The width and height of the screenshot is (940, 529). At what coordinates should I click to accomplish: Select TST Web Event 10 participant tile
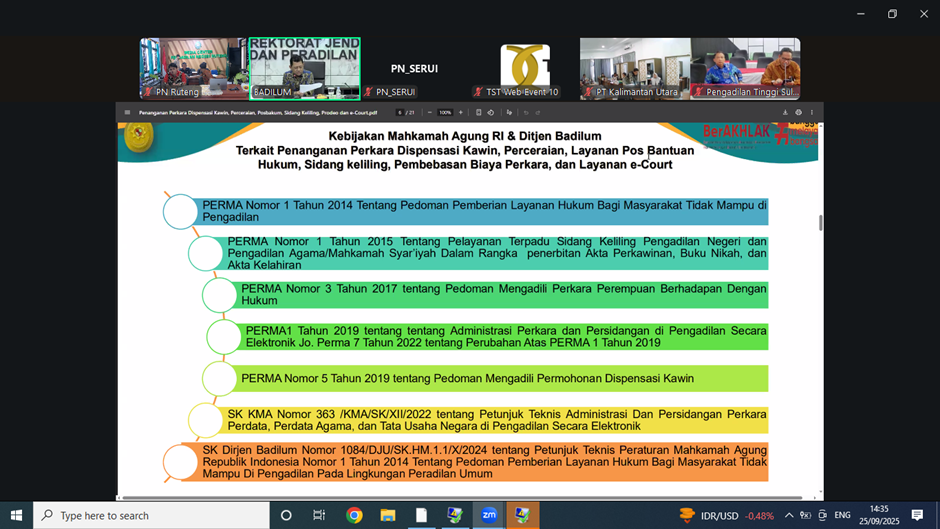click(524, 68)
